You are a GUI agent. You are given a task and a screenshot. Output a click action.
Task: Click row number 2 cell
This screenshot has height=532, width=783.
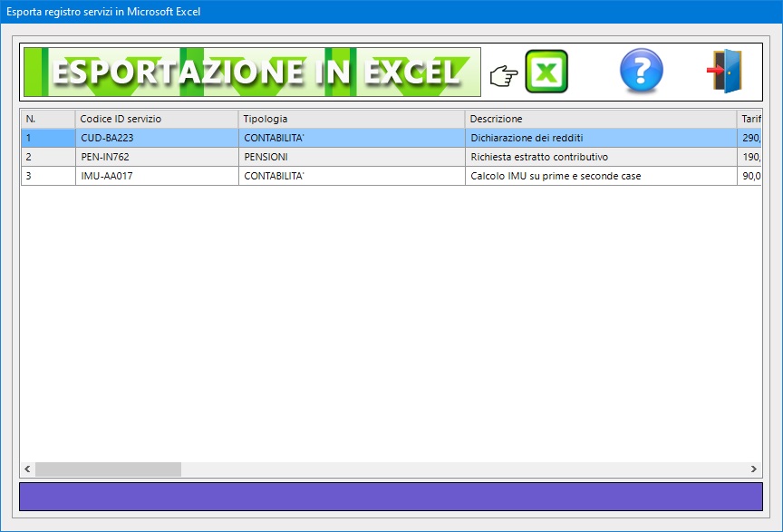(x=48, y=157)
